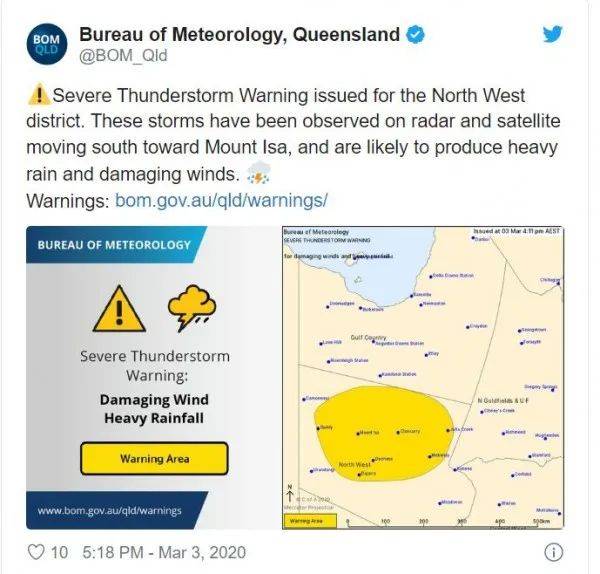Click the thunderstorm cloud emoji in tweet
The width and height of the screenshot is (600, 574).
pyautogui.click(x=259, y=173)
